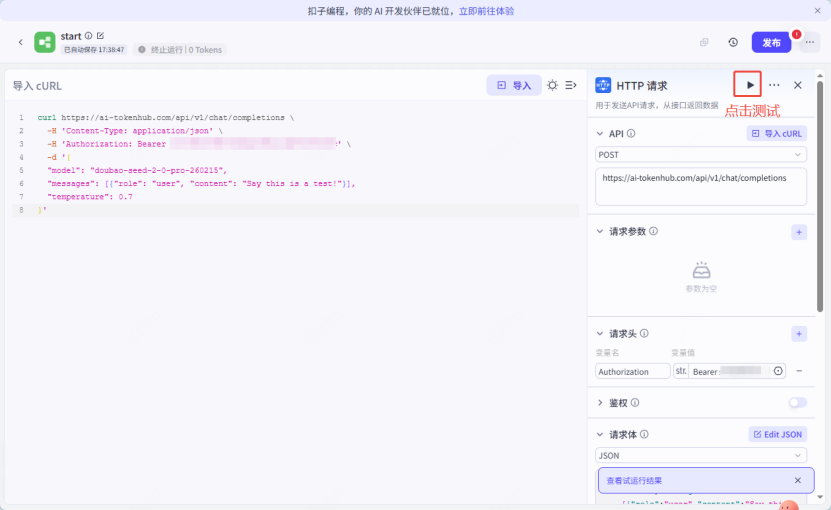Click the API URL input field

701,187
